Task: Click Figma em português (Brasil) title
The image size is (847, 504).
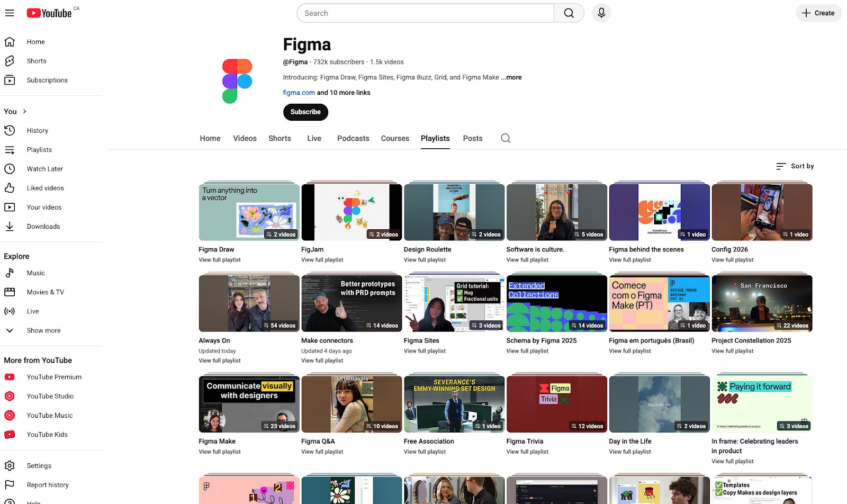Action: coord(652,340)
